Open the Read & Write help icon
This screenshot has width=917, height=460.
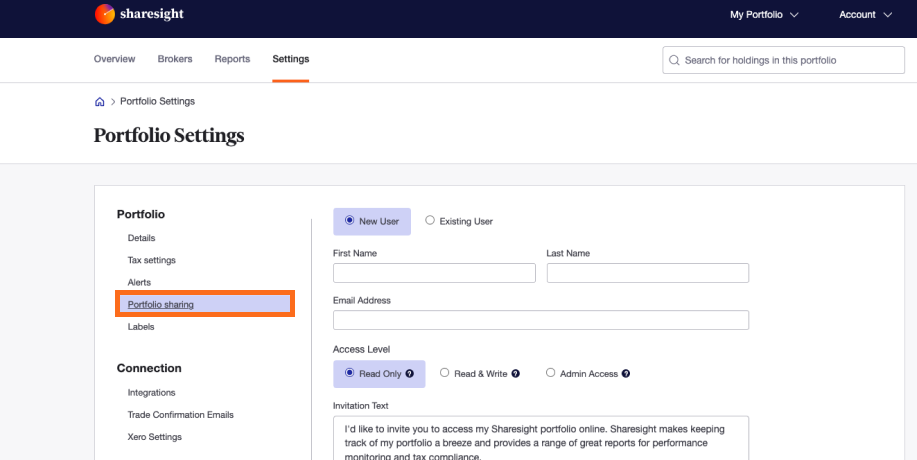coord(515,373)
